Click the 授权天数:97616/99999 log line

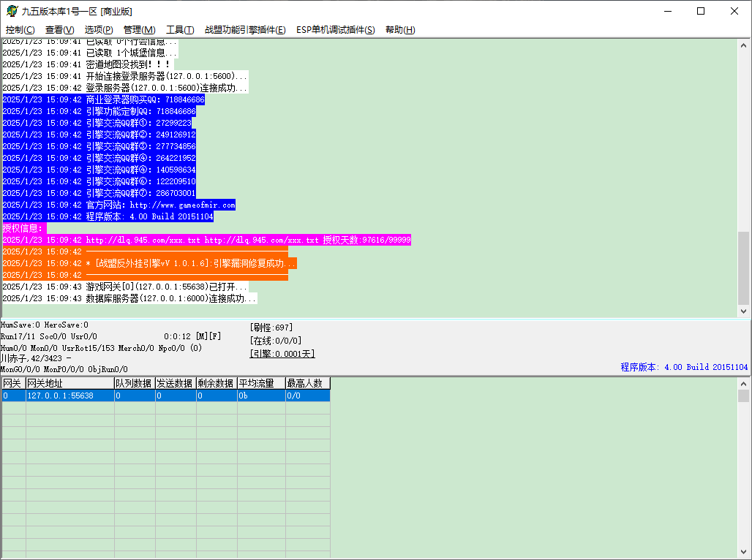pyautogui.click(x=207, y=240)
